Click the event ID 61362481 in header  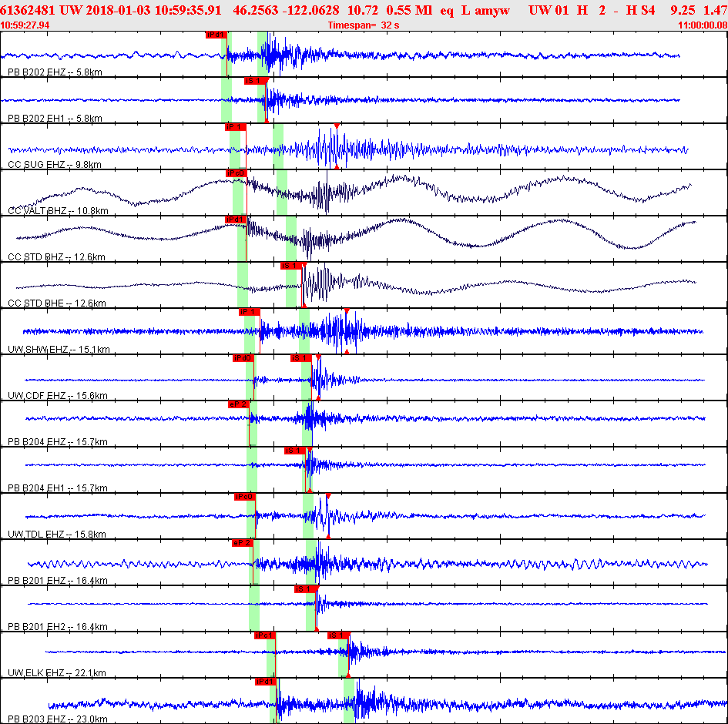pos(28,10)
